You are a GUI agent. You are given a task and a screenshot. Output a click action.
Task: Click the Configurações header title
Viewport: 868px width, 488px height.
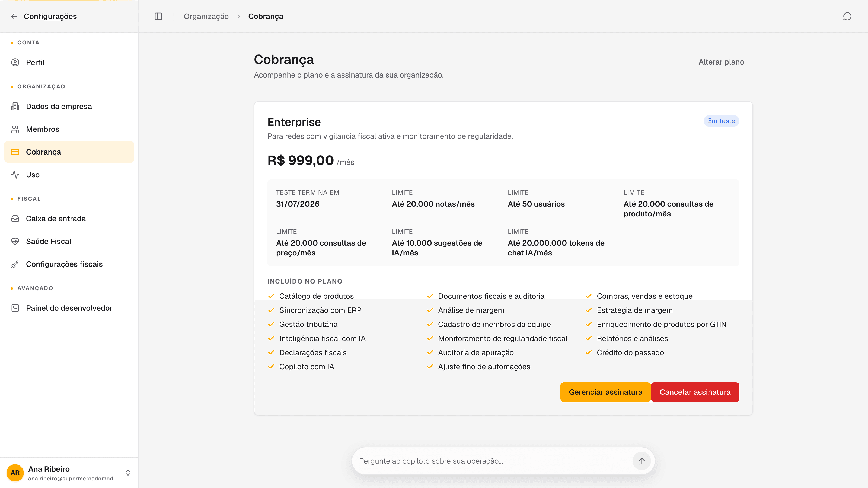(x=50, y=16)
